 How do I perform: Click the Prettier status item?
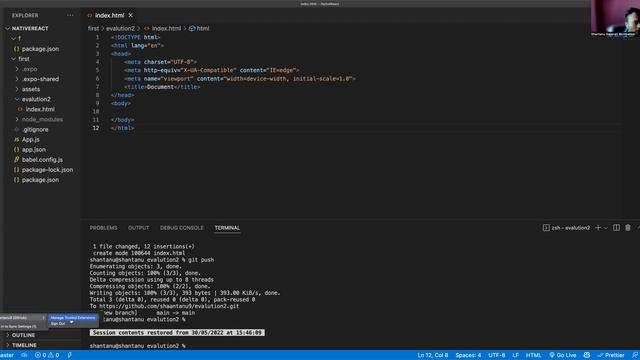click(611, 355)
